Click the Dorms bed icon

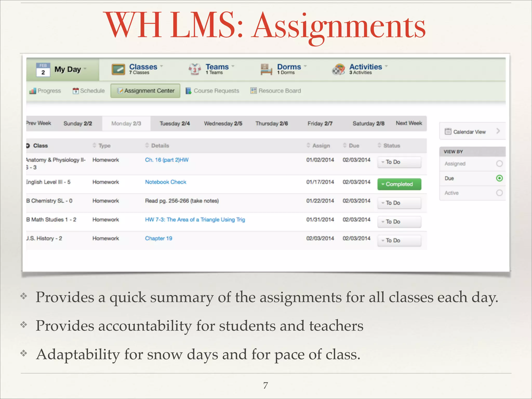pos(266,69)
